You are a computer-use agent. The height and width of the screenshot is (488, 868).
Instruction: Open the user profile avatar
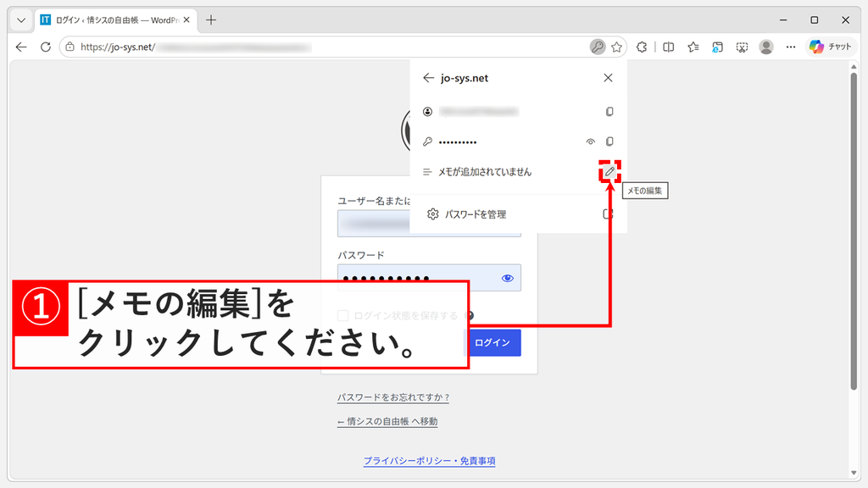766,47
